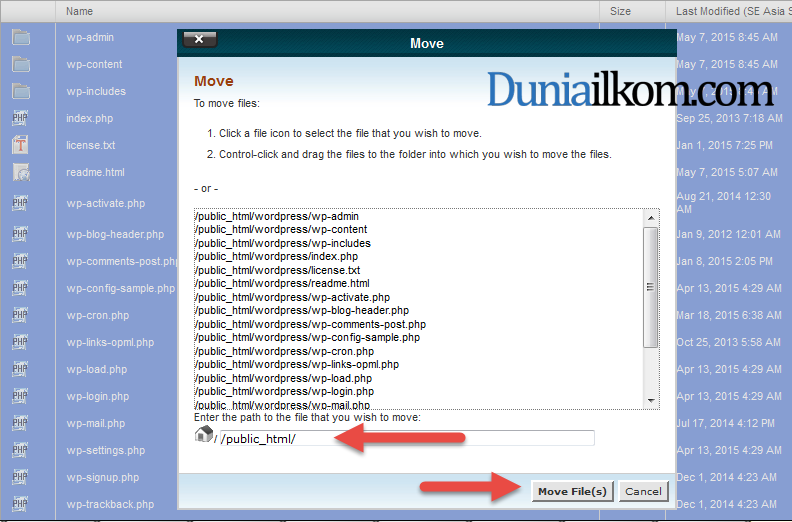Click /public_html/wordpress/wp-admin in the dialog list

[x=277, y=216]
